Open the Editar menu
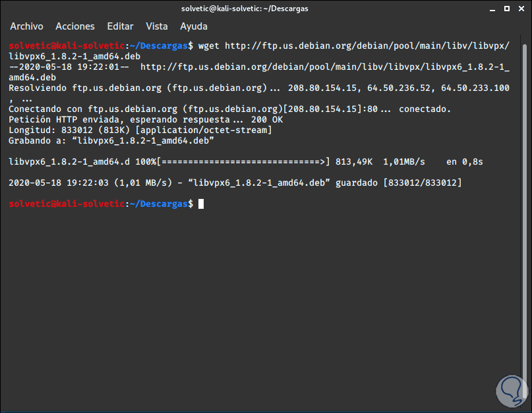 tap(120, 26)
